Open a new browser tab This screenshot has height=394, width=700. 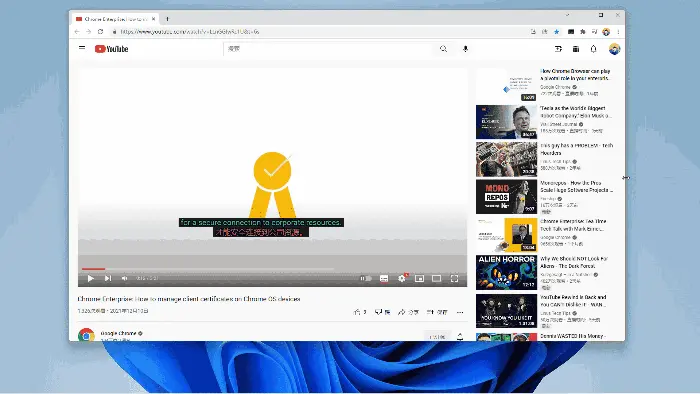(x=167, y=19)
